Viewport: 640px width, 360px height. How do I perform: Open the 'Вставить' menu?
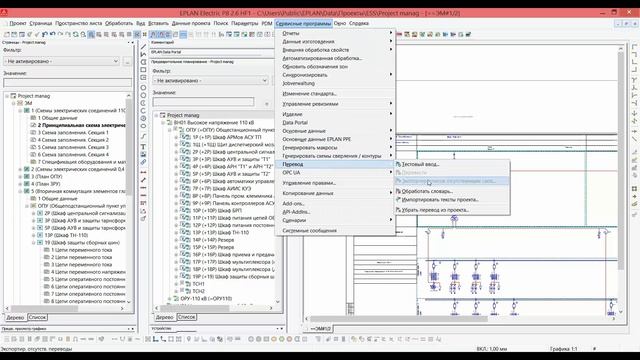coord(158,24)
